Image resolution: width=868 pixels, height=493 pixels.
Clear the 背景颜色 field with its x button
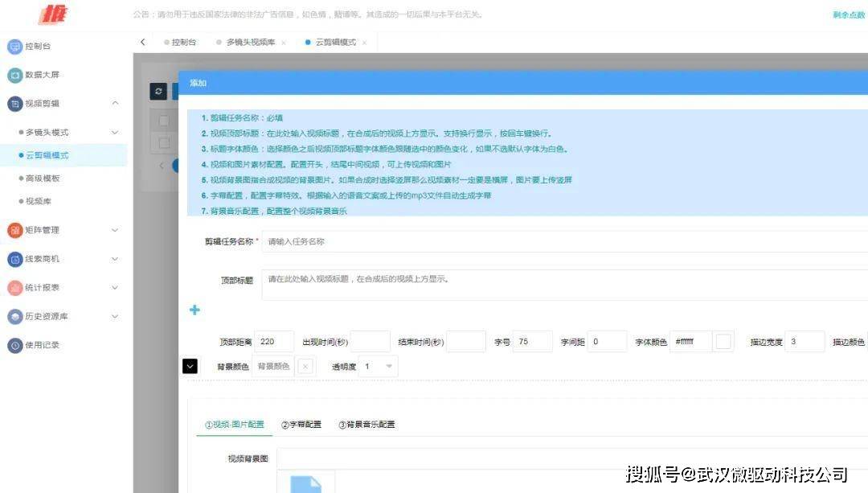tap(304, 366)
